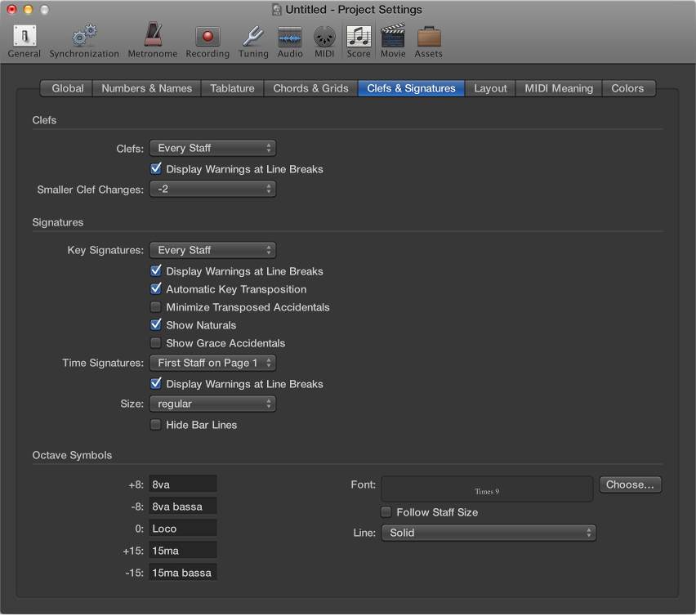Open the Audio settings icon
Screen dimensions: 696x616
pos(290,37)
